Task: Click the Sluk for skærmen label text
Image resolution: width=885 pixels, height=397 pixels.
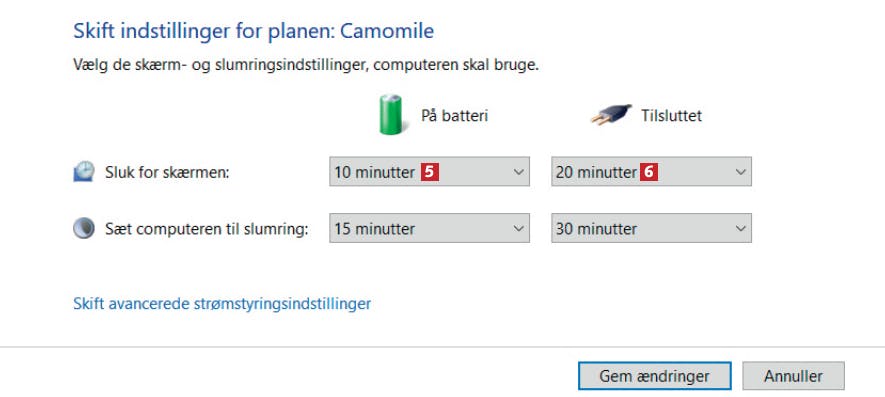Action: (167, 172)
